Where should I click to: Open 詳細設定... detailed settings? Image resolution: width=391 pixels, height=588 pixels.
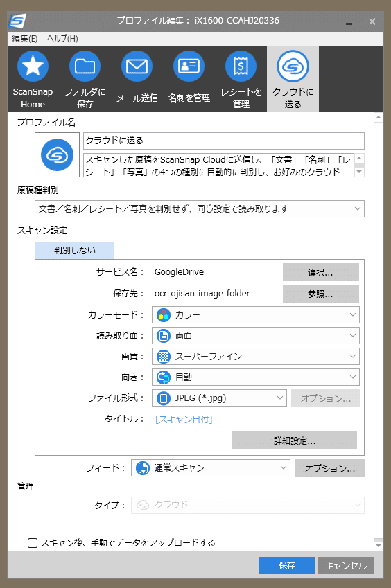(295, 440)
